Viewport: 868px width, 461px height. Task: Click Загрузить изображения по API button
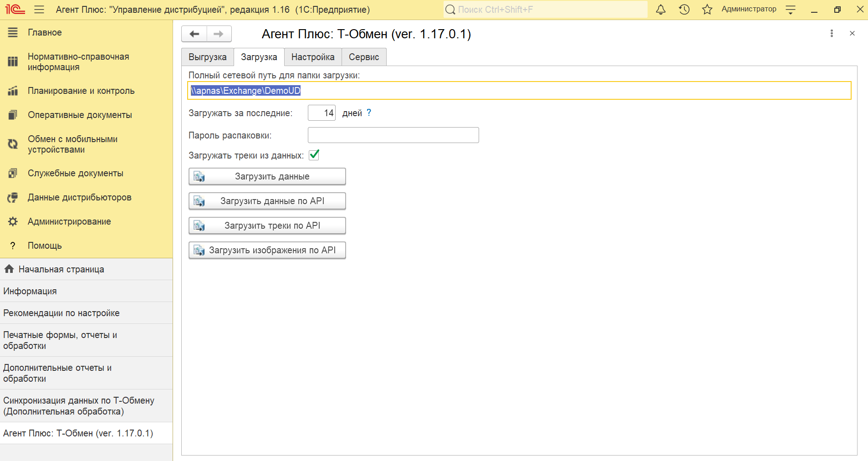(267, 251)
